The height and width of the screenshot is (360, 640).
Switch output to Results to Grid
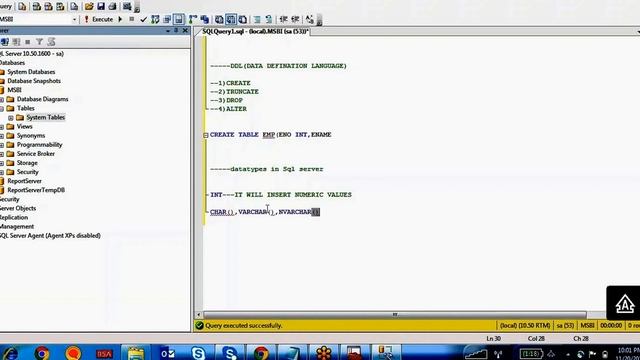[x=231, y=19]
